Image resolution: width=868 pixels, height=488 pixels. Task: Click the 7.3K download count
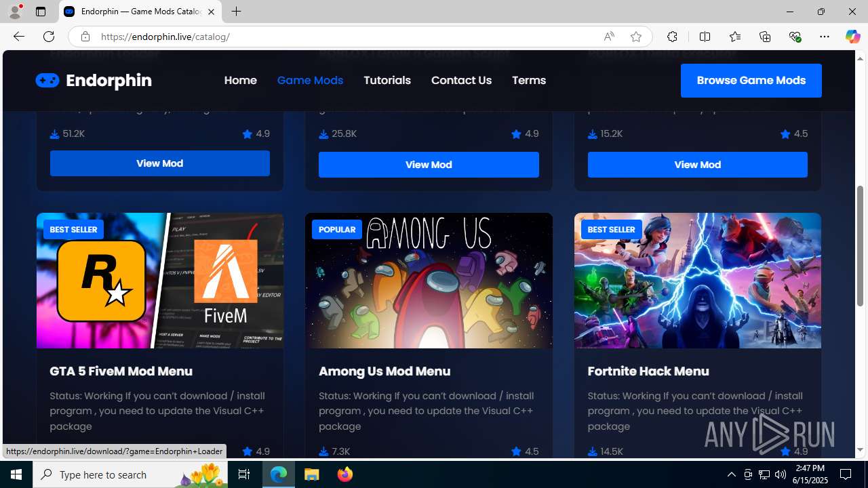[341, 451]
